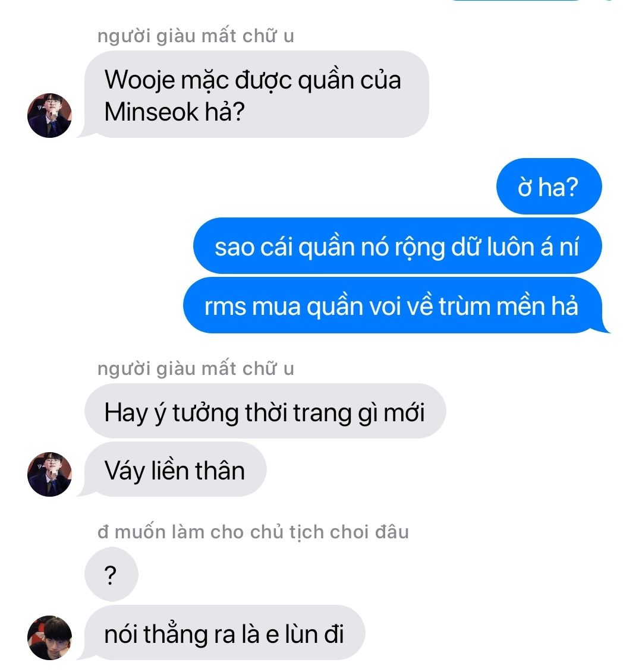The width and height of the screenshot is (642, 672).
Task: Select Hay ý tưởng thời trang gì mới bubble
Action: click(x=265, y=411)
